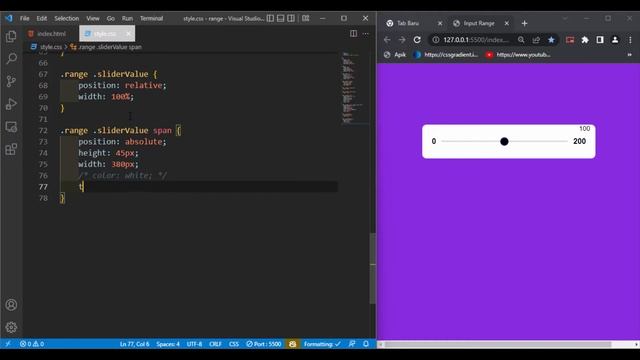
Task: Open the Selection menu
Action: (67, 18)
